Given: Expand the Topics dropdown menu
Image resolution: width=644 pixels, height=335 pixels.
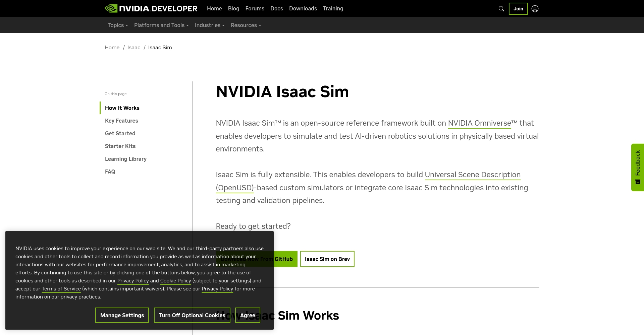Looking at the screenshot, I should click(x=118, y=25).
